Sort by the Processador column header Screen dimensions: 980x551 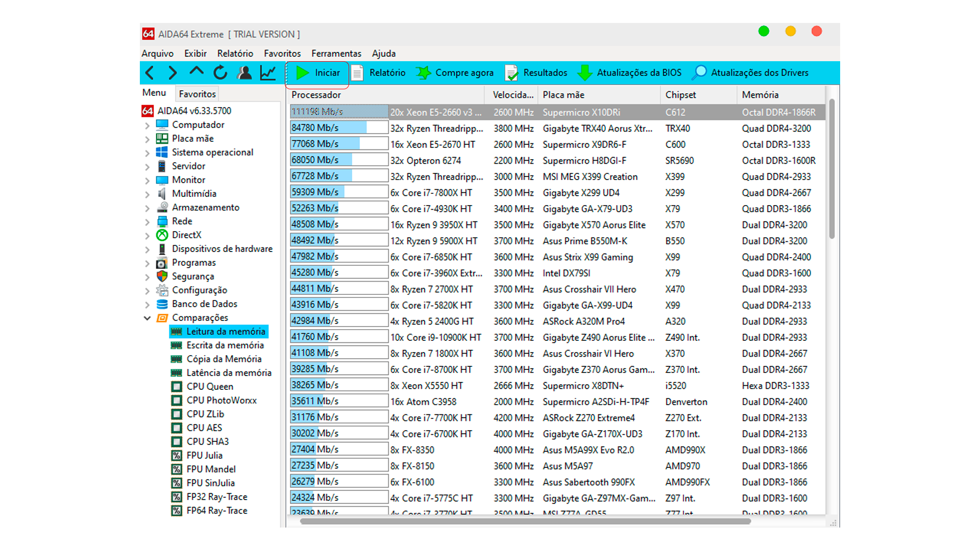385,95
